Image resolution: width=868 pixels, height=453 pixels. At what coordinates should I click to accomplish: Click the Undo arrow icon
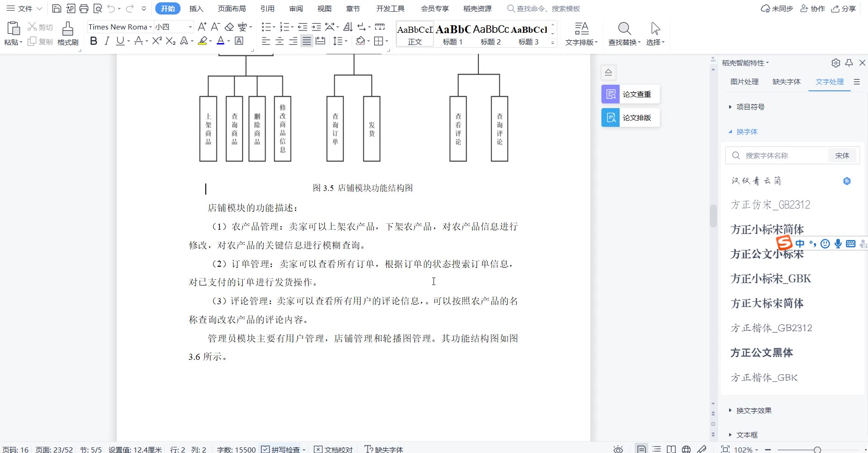click(111, 8)
